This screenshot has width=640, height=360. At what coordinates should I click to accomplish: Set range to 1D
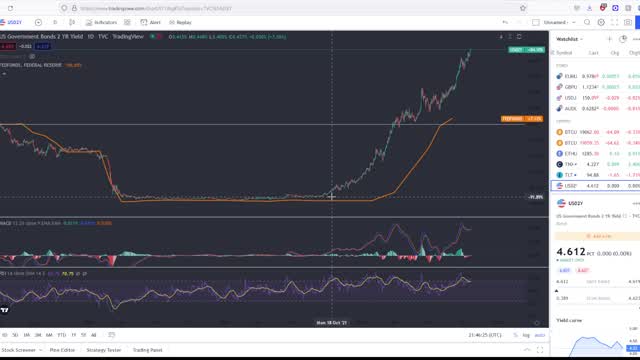4,335
